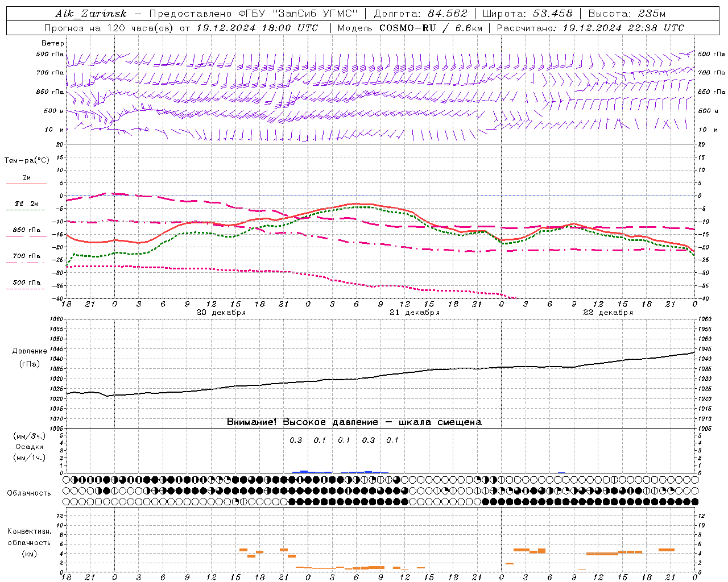Click the Высота: 235м value
The width and height of the screenshot is (728, 582).
click(627, 14)
